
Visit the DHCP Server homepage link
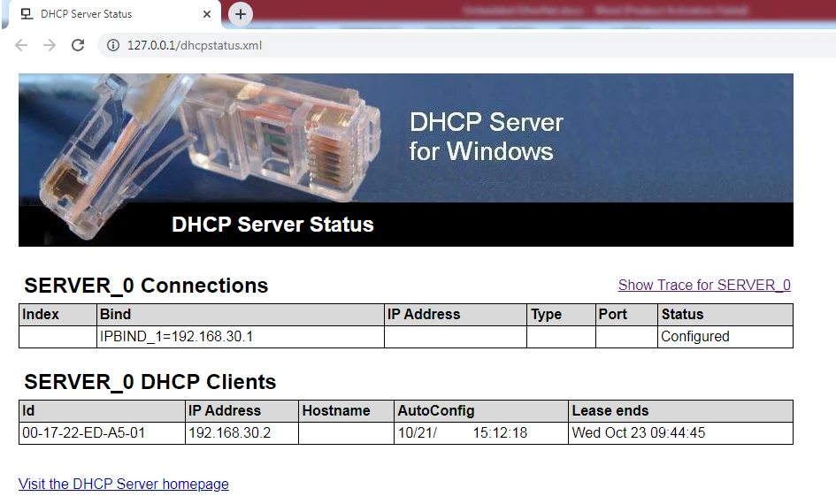(x=124, y=484)
